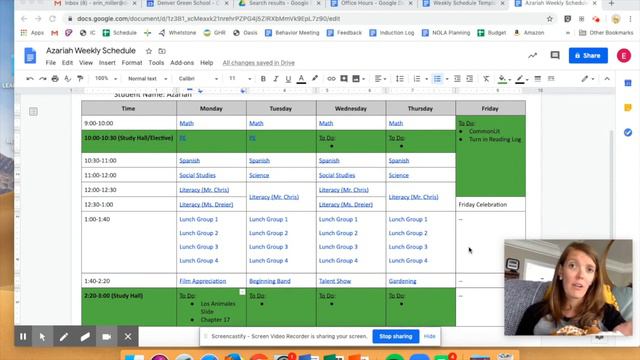This screenshot has height=360, width=640.
Task: Collapse the toolbar with the chevron
Action: pos(607,79)
